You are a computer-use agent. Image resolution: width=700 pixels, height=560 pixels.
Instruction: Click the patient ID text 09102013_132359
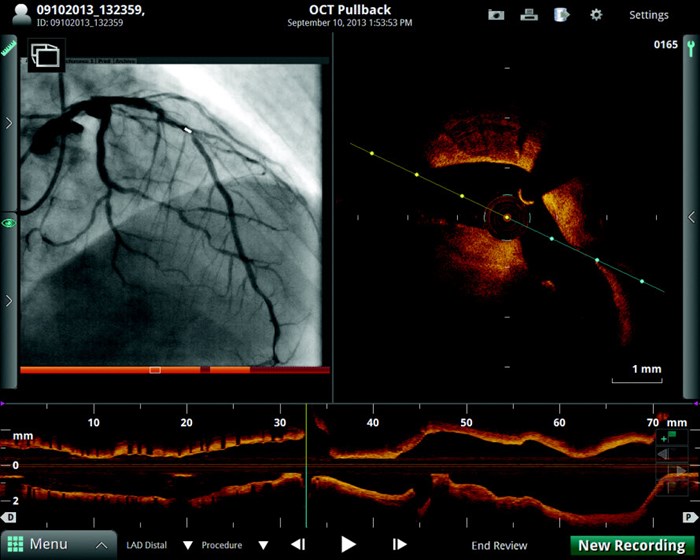click(x=80, y=22)
